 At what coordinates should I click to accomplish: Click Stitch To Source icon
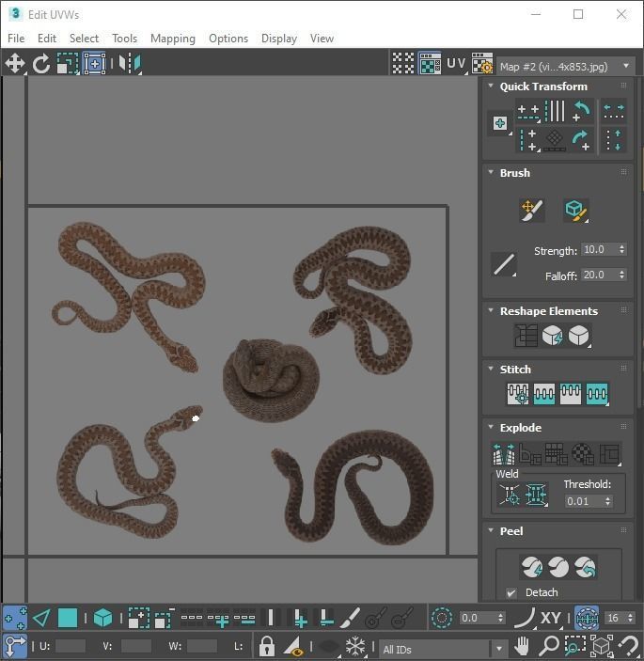coord(571,394)
